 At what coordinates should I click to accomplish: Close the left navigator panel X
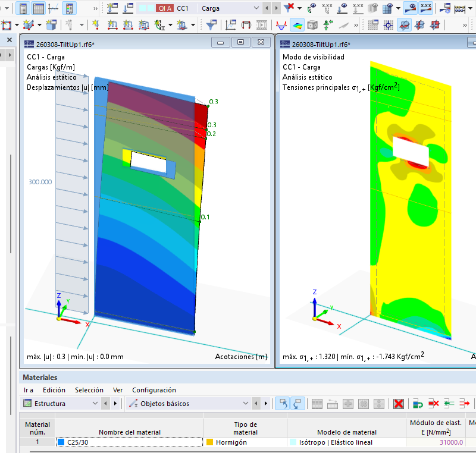coord(10,40)
